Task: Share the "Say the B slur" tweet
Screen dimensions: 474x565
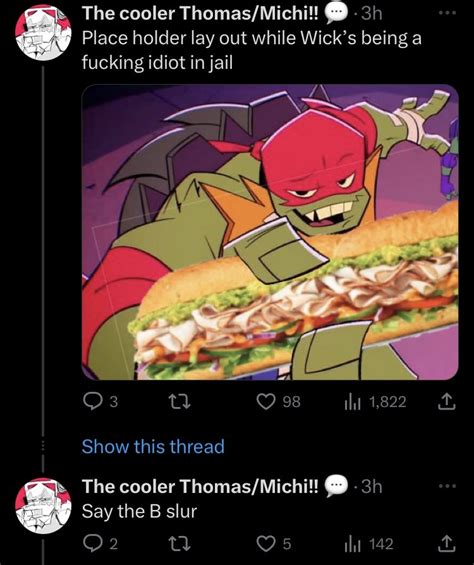Action: coord(447,543)
